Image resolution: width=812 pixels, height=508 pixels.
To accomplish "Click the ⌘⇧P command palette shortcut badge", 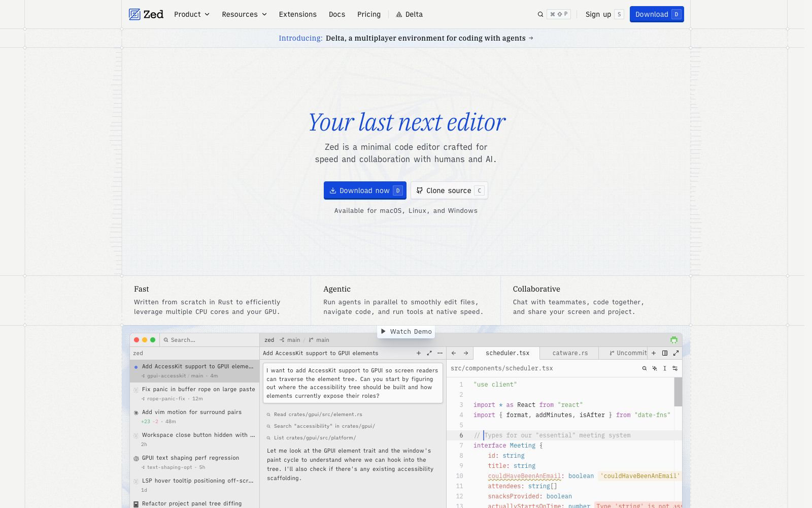I will pyautogui.click(x=559, y=14).
